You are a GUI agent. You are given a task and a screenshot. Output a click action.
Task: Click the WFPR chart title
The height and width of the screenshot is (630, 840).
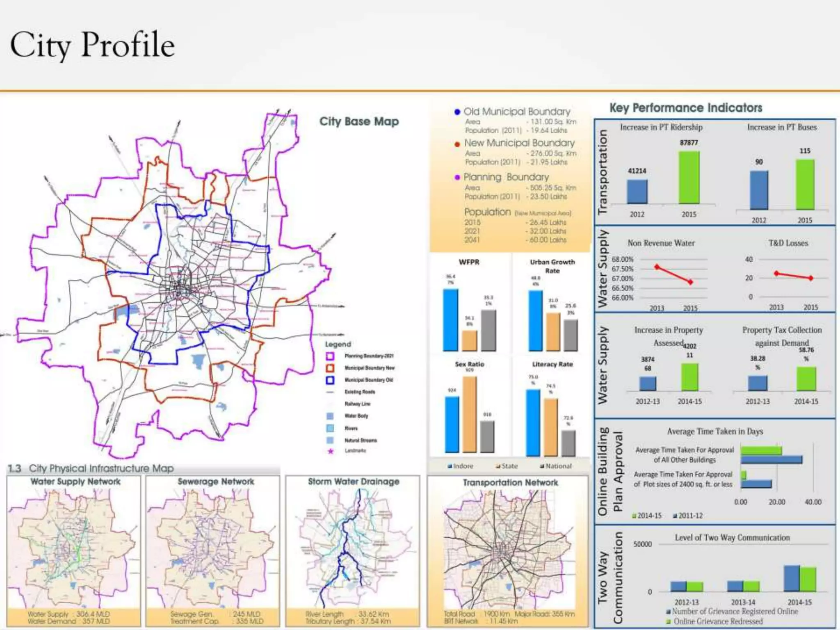pyautogui.click(x=469, y=262)
